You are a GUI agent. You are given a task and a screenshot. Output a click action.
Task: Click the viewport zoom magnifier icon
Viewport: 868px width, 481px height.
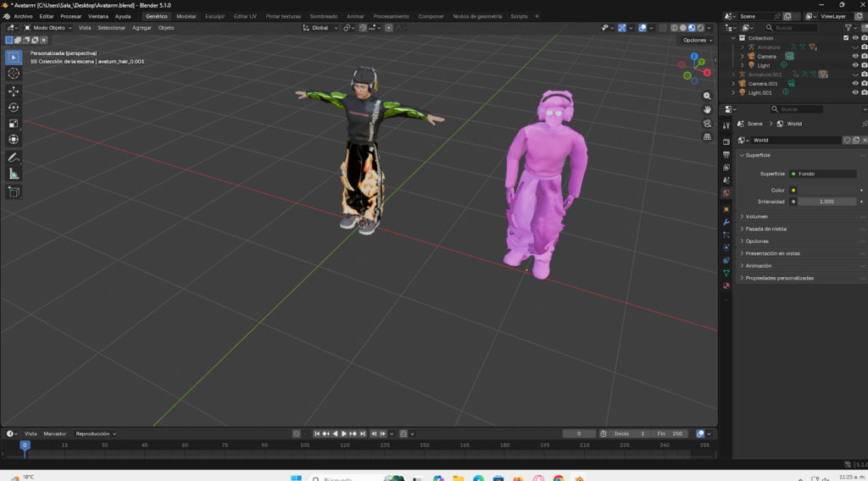(x=707, y=97)
